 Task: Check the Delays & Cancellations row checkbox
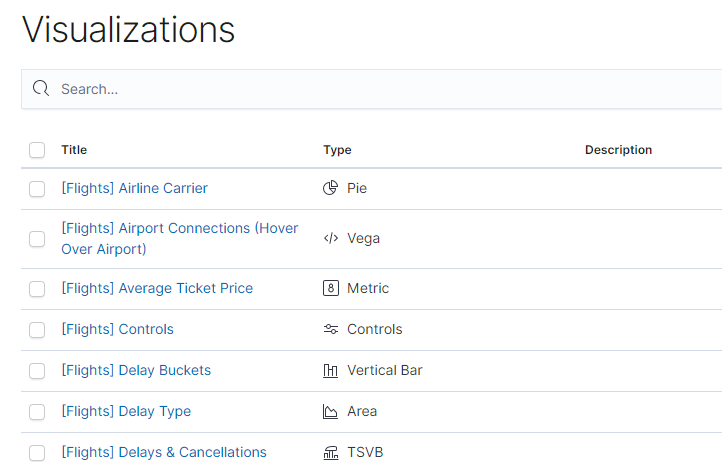pos(37,453)
